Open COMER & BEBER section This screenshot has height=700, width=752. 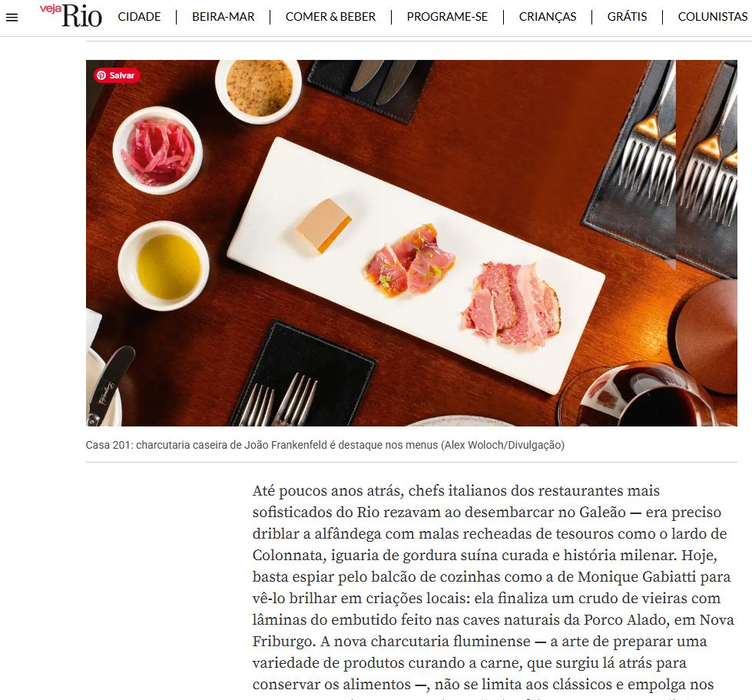(x=330, y=17)
